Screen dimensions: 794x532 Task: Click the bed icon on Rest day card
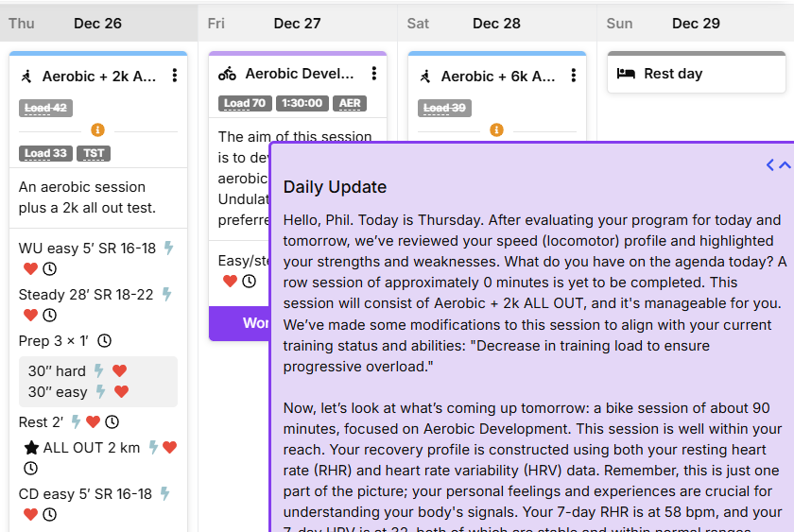(x=626, y=74)
